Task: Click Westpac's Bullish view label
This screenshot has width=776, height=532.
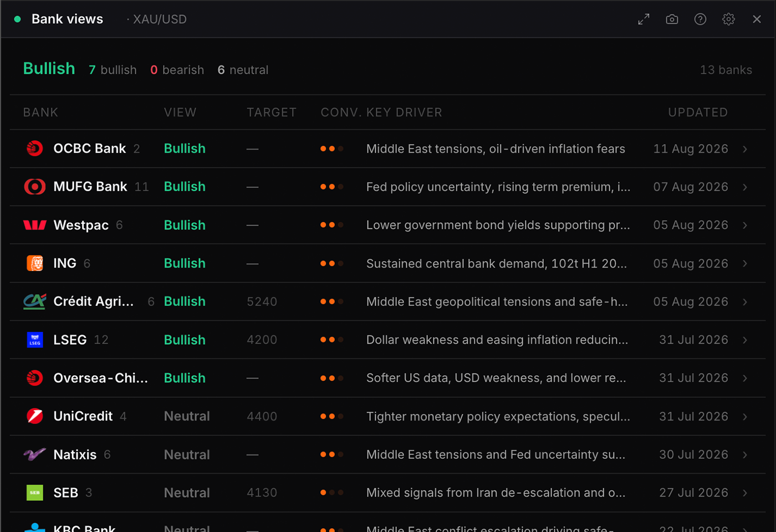Action: tap(185, 225)
